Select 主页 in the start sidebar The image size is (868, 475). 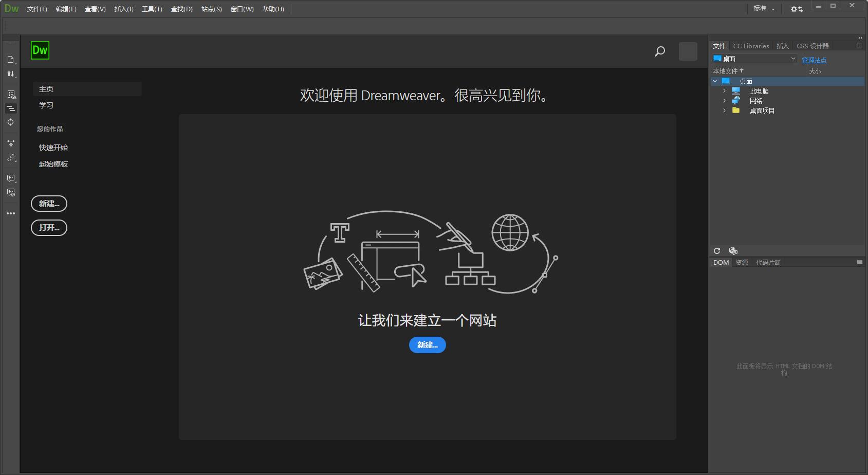[x=87, y=89]
